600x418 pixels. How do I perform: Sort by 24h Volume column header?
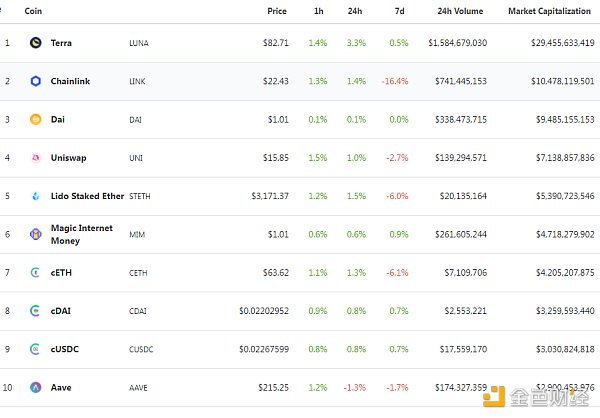[462, 11]
